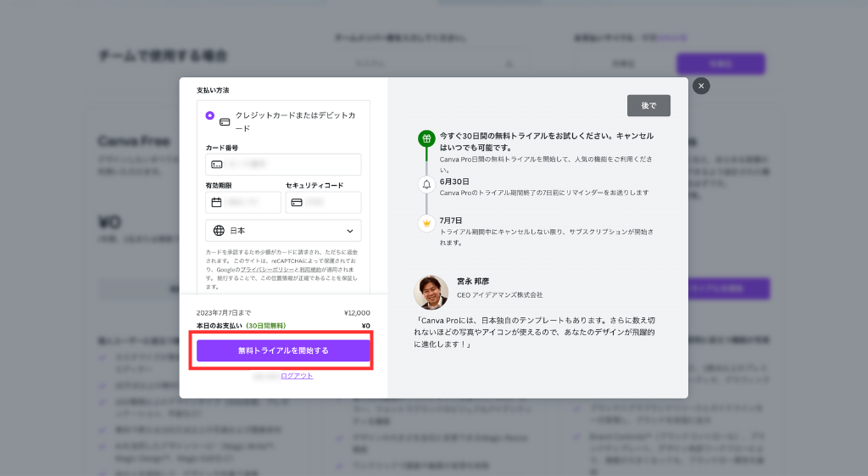Close the trial dialog with the X button

(701, 86)
